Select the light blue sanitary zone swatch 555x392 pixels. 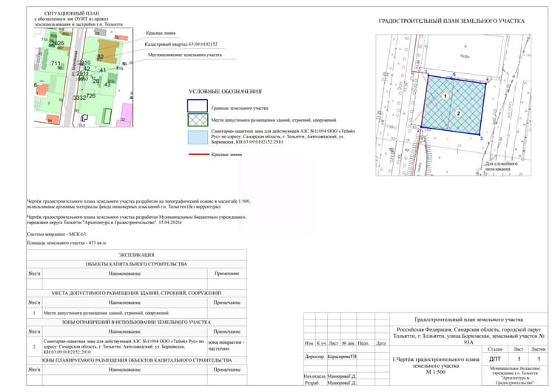point(198,138)
